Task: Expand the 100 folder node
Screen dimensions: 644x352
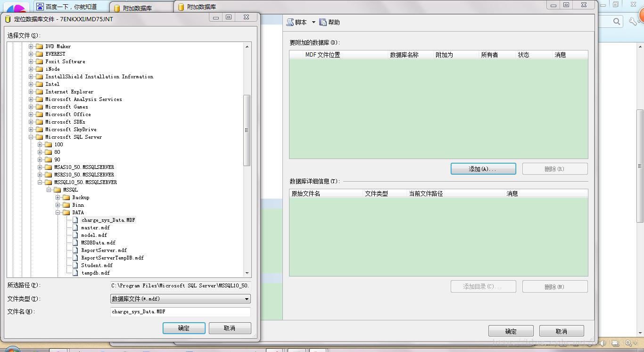Action: [40, 144]
